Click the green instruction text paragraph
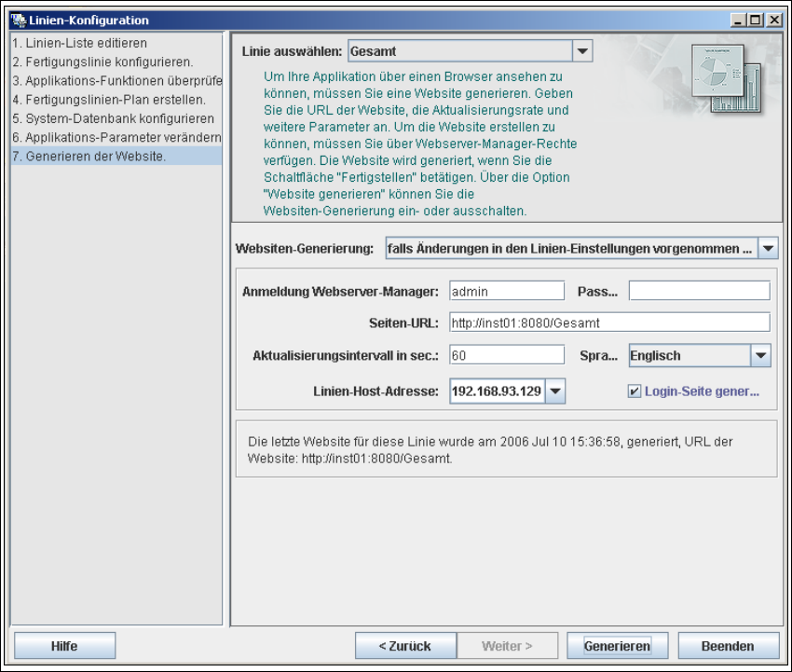The width and height of the screenshot is (792, 672). (420, 144)
